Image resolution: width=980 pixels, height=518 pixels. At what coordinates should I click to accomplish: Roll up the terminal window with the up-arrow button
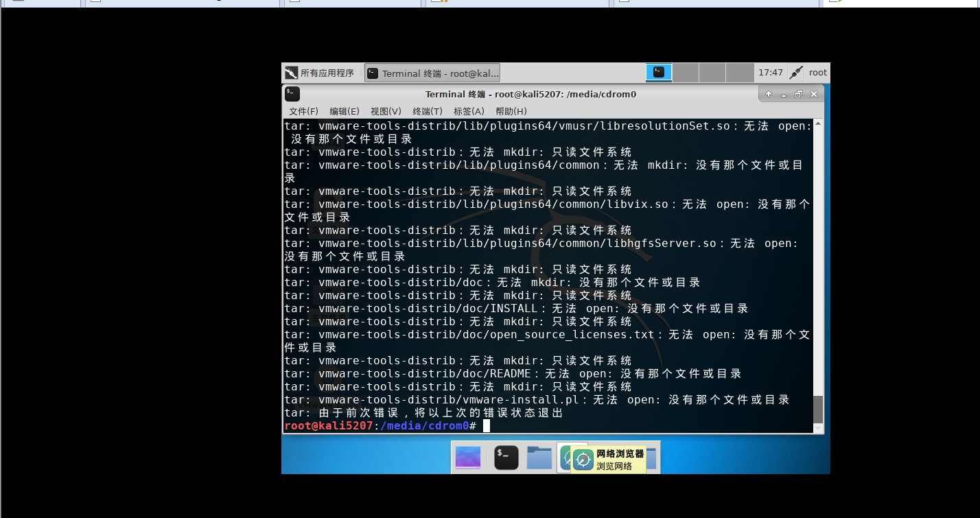coord(769,94)
